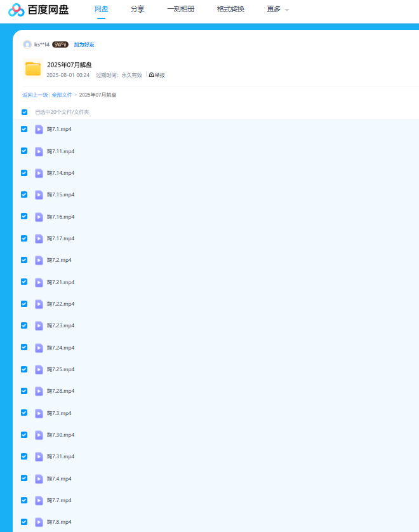Click the video icon of 陶7.14.mp4

tap(39, 173)
